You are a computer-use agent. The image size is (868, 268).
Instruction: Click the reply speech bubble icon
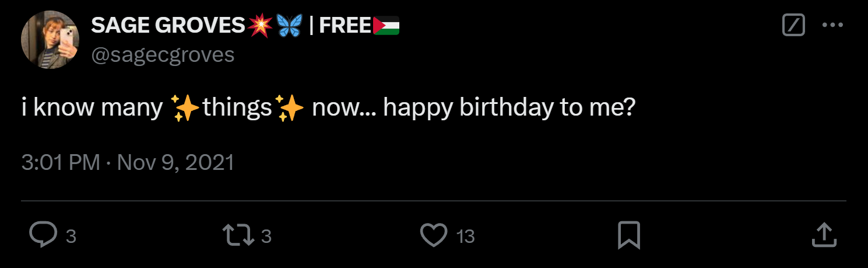click(x=41, y=235)
